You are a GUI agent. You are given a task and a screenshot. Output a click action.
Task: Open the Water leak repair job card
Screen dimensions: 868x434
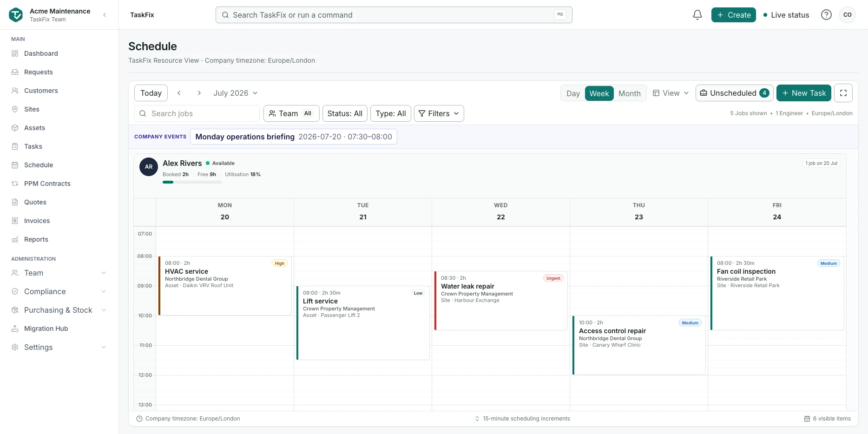coord(501,301)
